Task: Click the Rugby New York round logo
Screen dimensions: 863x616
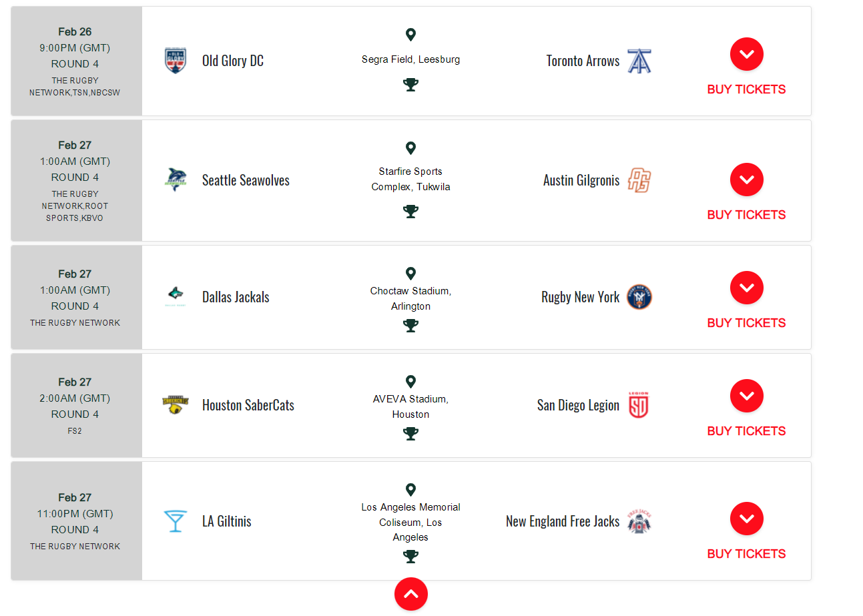Action: [639, 297]
